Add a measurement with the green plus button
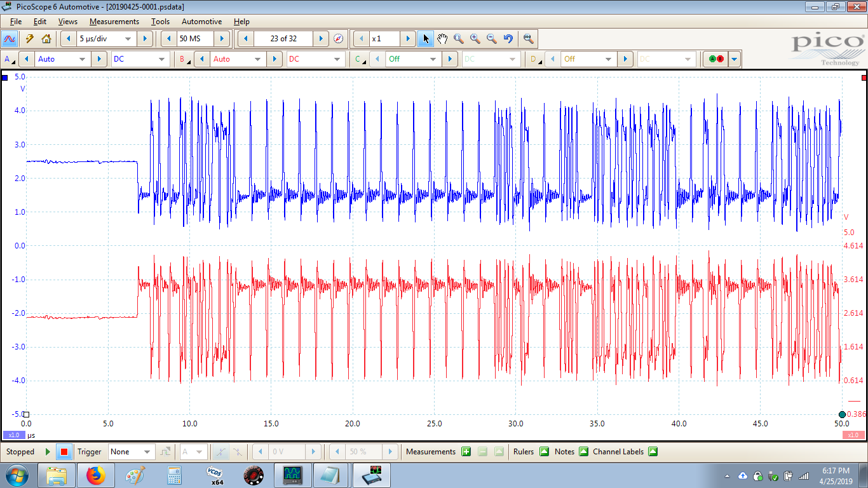The image size is (868, 488). (x=466, y=452)
